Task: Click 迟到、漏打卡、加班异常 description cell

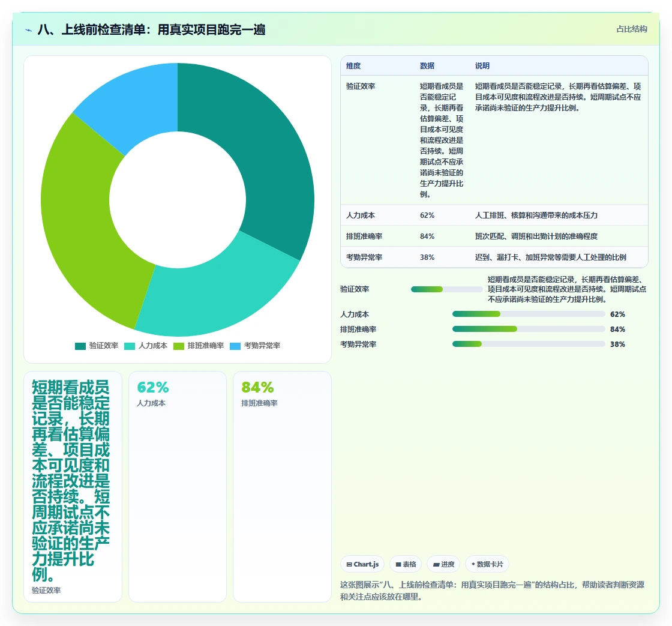Action: (x=551, y=257)
